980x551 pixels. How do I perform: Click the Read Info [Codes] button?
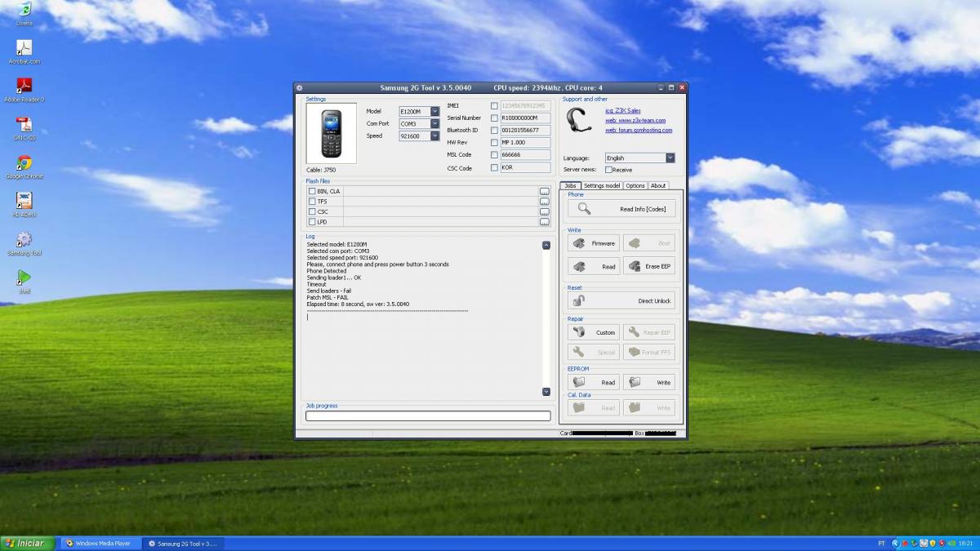[x=621, y=209]
